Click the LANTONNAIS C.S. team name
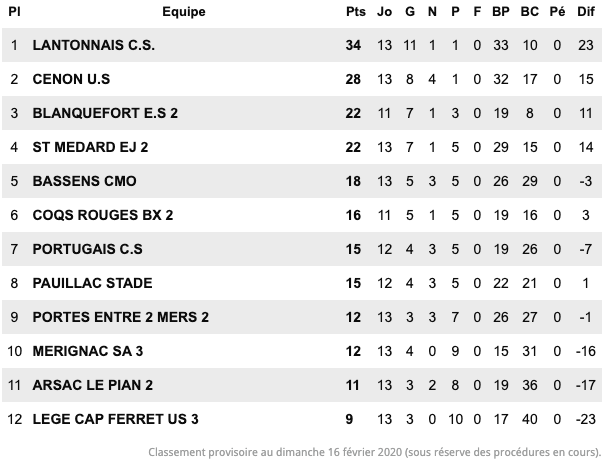 (x=94, y=45)
